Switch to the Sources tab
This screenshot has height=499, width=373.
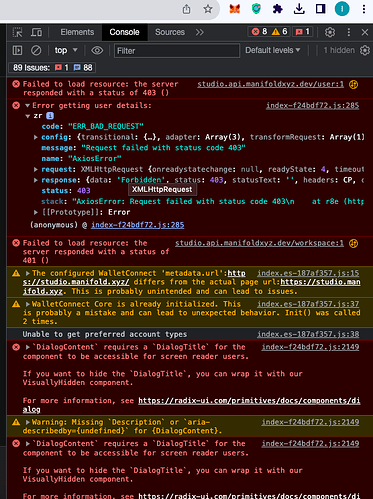(x=170, y=32)
